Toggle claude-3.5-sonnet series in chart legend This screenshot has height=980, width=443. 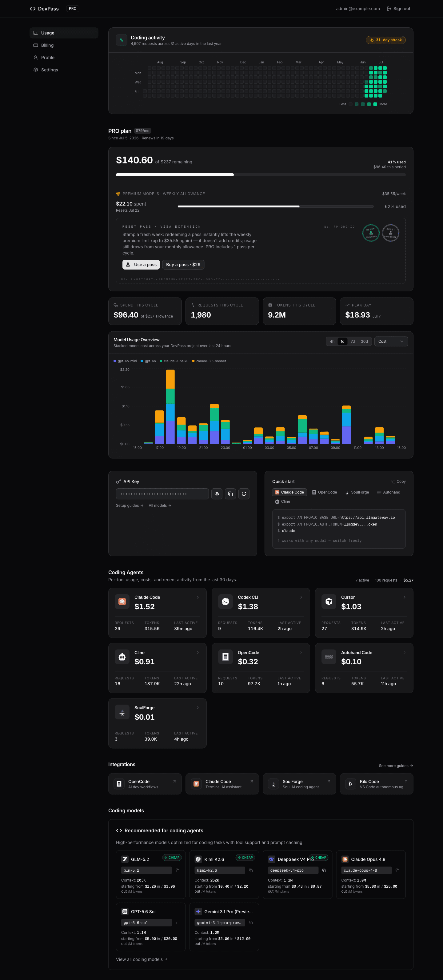[209, 361]
